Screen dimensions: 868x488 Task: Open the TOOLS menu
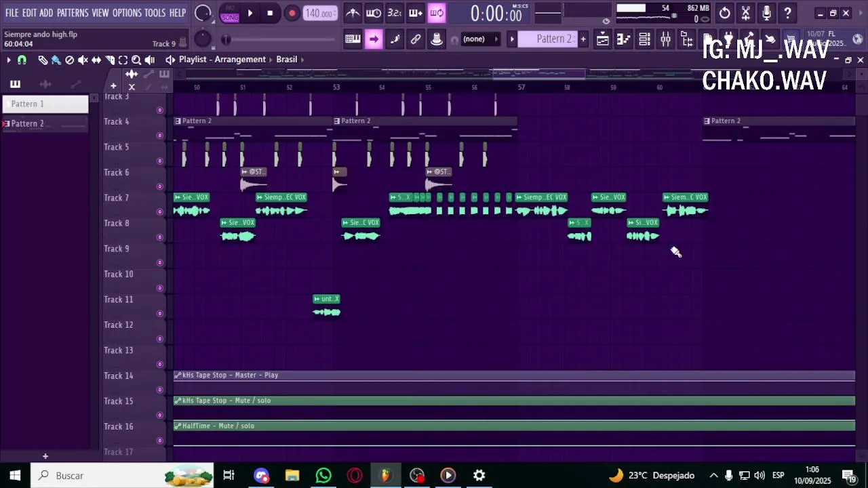[x=155, y=13]
